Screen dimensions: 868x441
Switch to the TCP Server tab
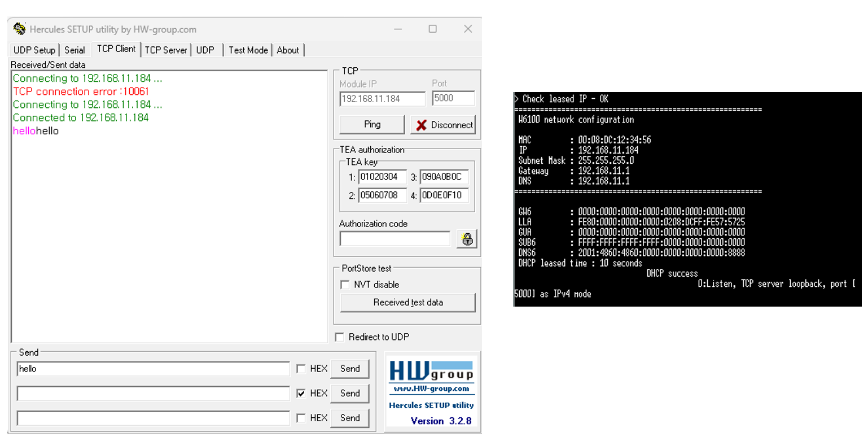[x=166, y=50]
